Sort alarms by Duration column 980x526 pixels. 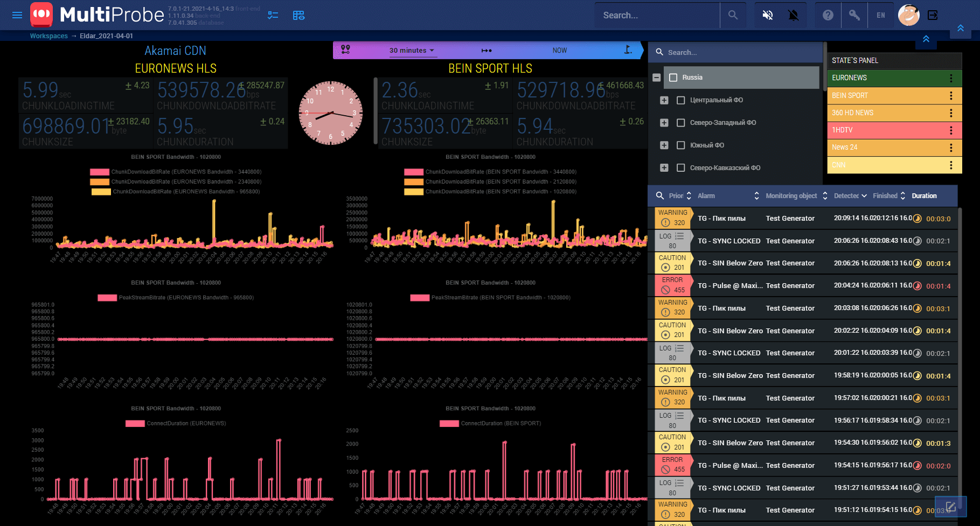925,196
